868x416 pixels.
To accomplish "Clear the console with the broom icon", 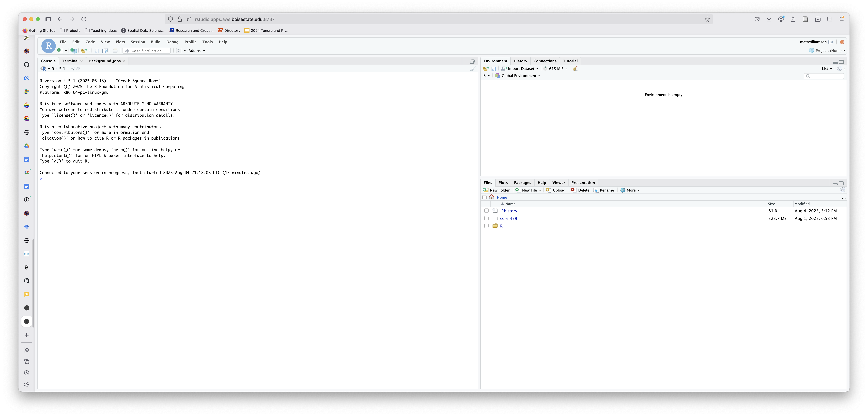I will tap(473, 68).
